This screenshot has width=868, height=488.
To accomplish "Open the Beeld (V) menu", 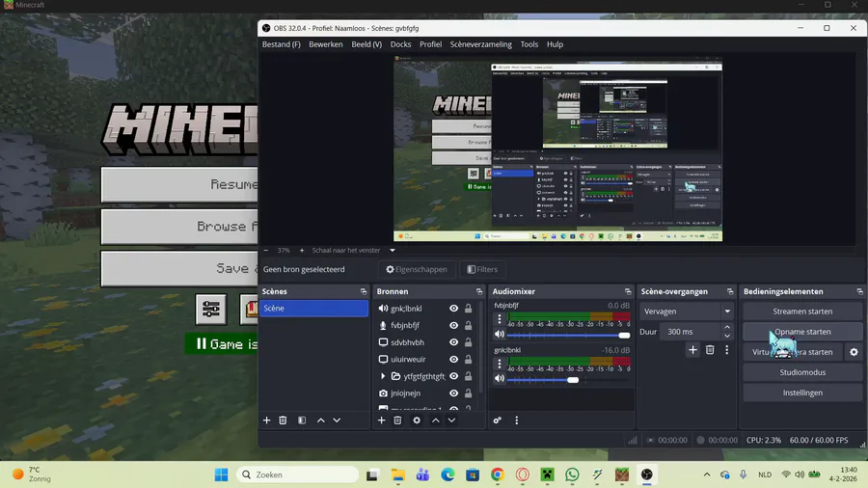I will pos(366,44).
